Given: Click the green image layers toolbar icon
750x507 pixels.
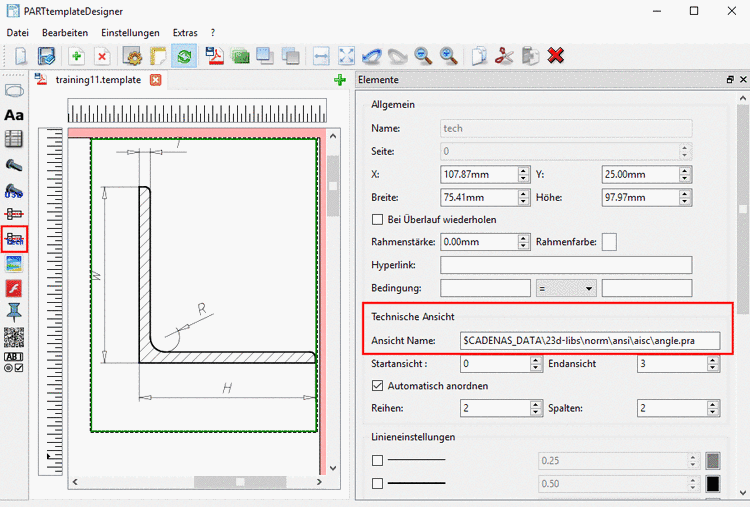Looking at the screenshot, I should (241, 56).
